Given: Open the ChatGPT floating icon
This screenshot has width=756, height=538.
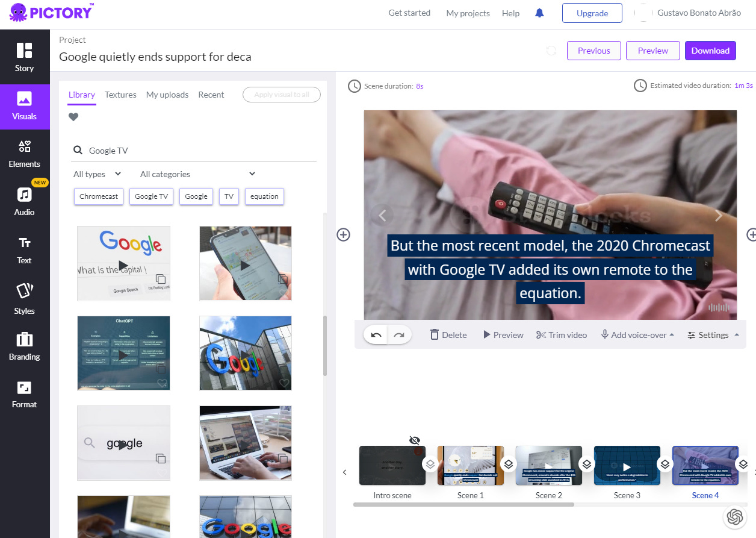Looking at the screenshot, I should point(734,516).
